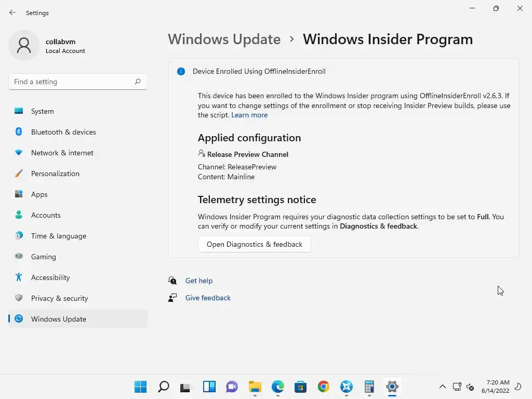Viewport: 532px width, 399px height.
Task: Open taskbar Search
Action: (x=164, y=387)
